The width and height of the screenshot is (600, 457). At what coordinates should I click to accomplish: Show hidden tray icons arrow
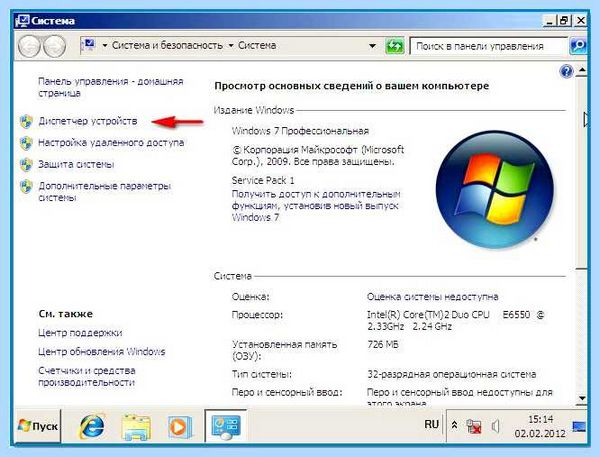tap(454, 425)
